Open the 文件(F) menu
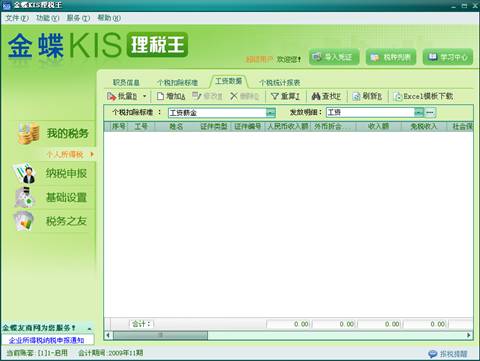Image resolution: width=480 pixels, height=361 pixels. coord(17,18)
